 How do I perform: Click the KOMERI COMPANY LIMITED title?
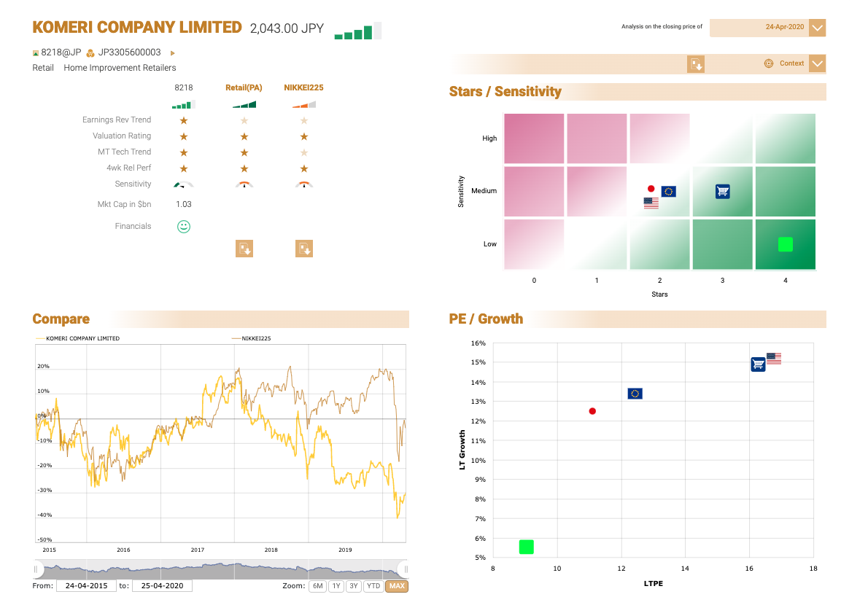coord(137,27)
